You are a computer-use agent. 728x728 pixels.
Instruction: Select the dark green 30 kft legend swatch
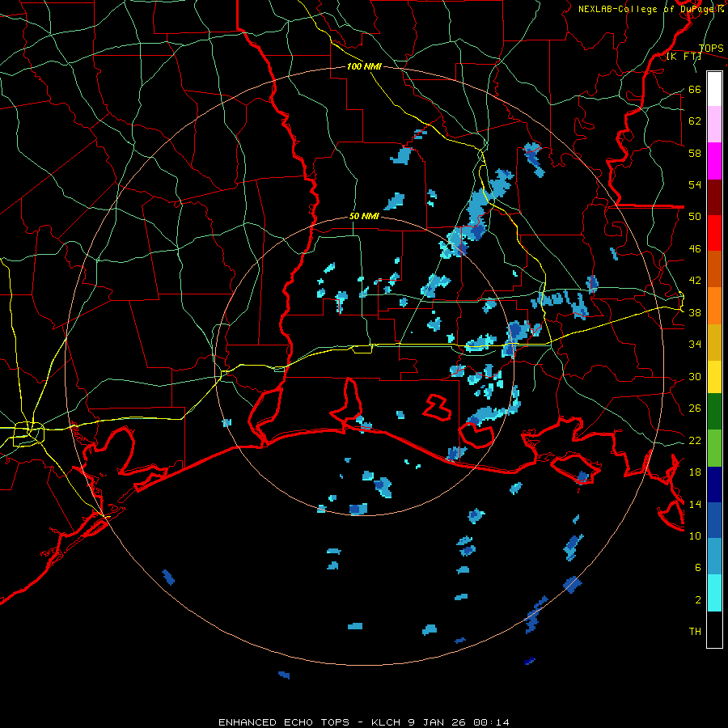[714, 412]
